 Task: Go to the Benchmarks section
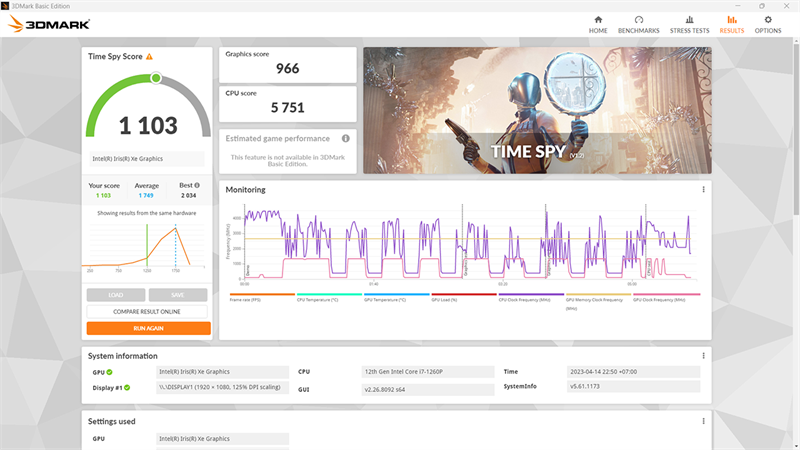coord(638,24)
